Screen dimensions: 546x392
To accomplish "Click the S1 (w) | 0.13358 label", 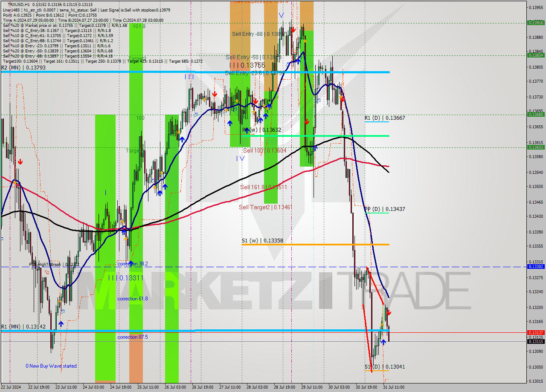I will click(262, 240).
